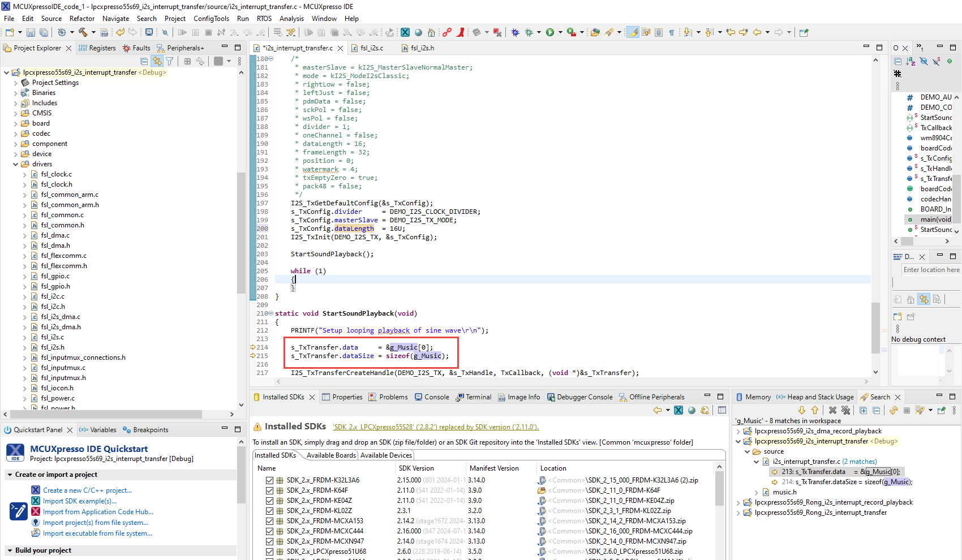Toggle the Mark Occurrences highlighter button
This screenshot has height=560, width=962.
click(x=633, y=33)
